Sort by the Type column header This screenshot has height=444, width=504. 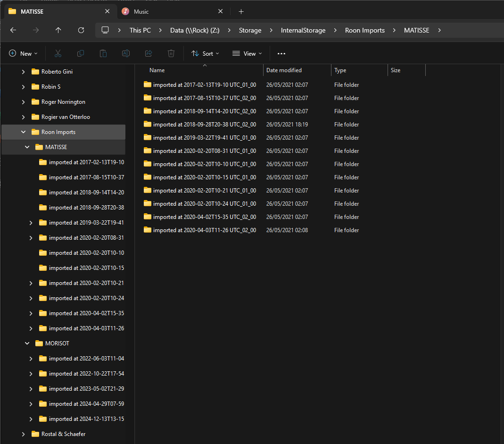point(359,70)
